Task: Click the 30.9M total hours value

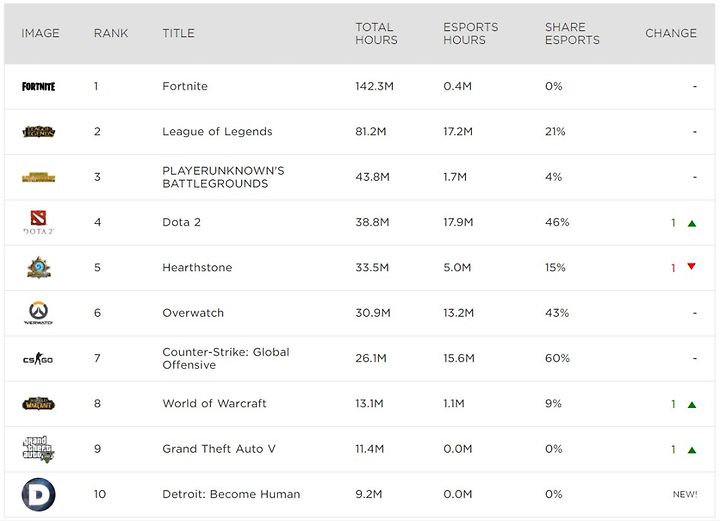Action: [373, 313]
